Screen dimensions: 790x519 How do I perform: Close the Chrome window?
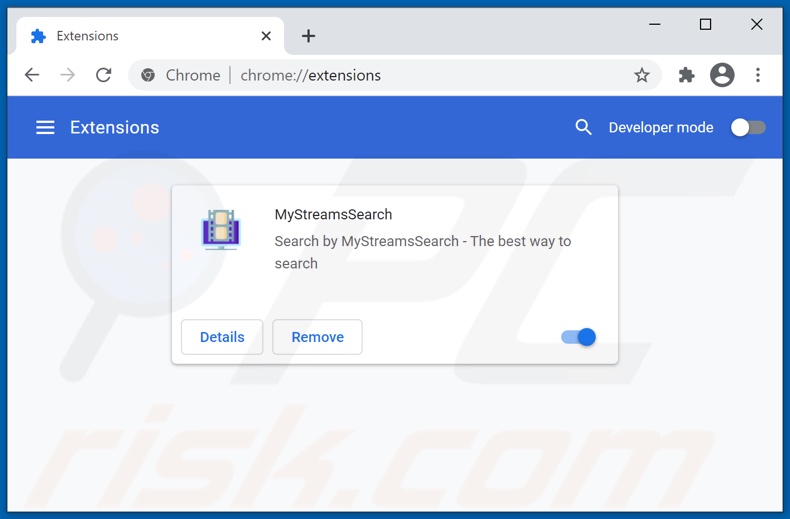[756, 24]
